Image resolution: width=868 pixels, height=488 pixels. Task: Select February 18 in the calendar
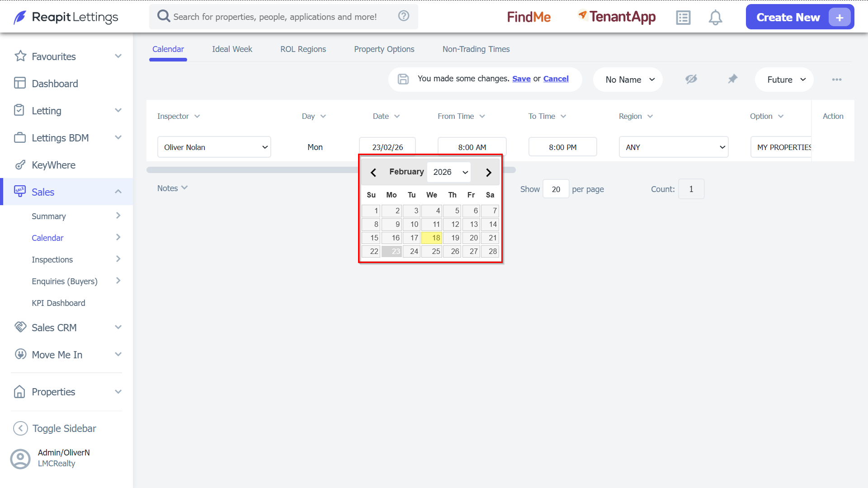click(x=432, y=238)
